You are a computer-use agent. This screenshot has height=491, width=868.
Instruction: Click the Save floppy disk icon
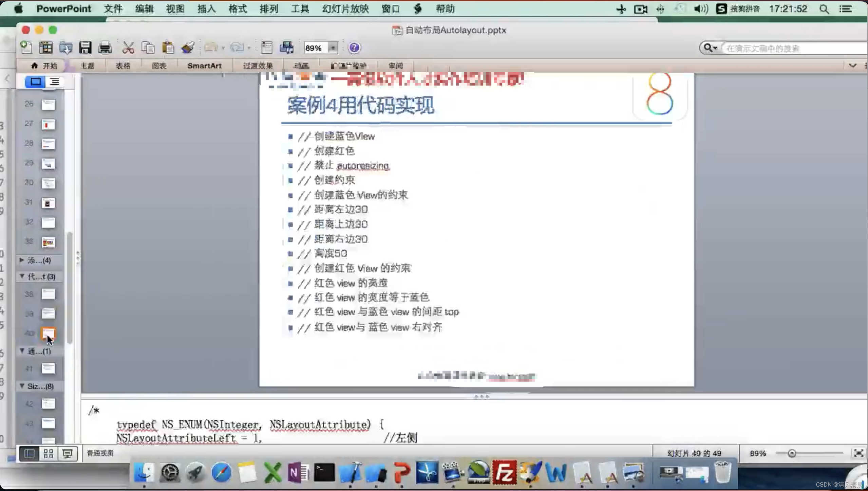[x=85, y=48]
